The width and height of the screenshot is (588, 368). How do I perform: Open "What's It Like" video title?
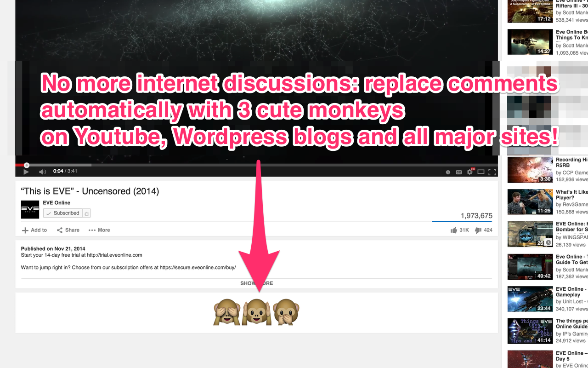pos(572,195)
